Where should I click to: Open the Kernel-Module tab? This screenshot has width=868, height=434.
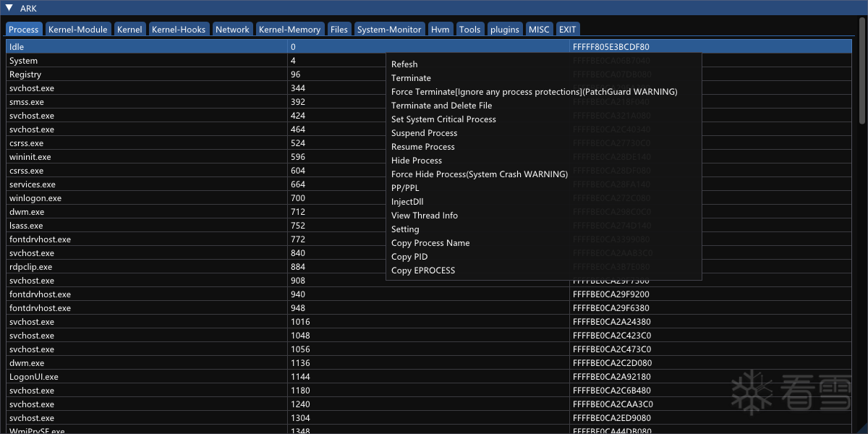click(78, 30)
